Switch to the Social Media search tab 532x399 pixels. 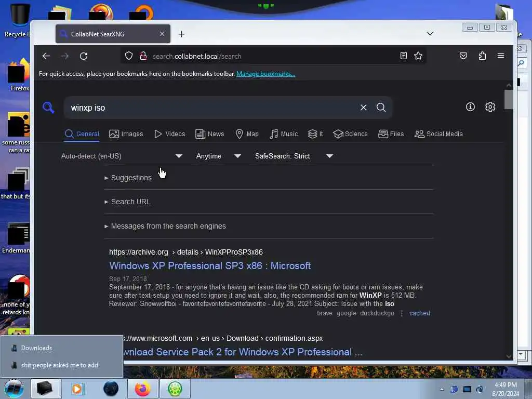click(438, 134)
